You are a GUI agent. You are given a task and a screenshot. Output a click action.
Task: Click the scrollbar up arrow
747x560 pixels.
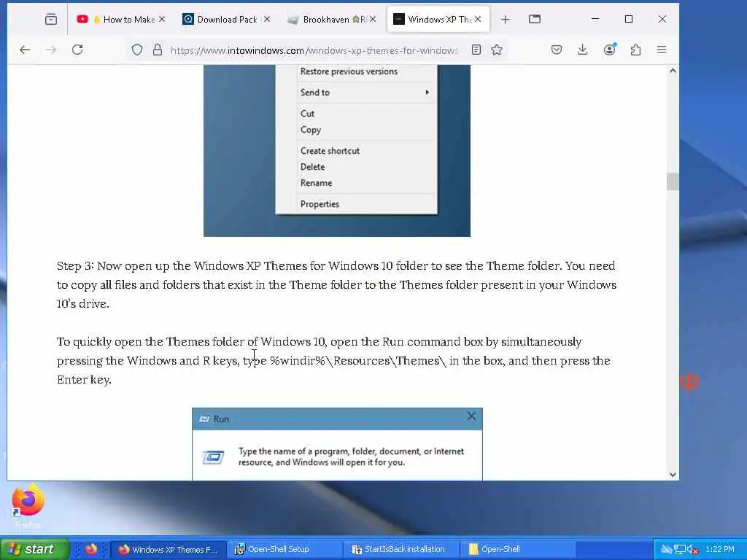tap(673, 71)
